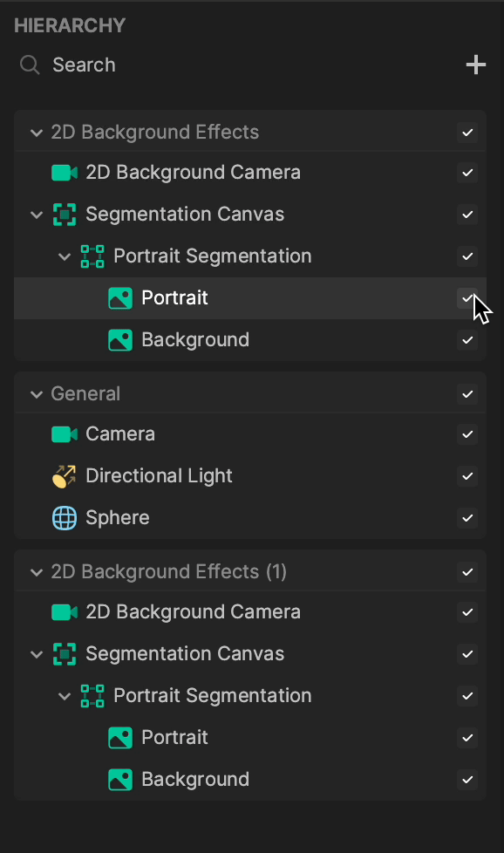Click the Background layer's image icon

coord(119,339)
